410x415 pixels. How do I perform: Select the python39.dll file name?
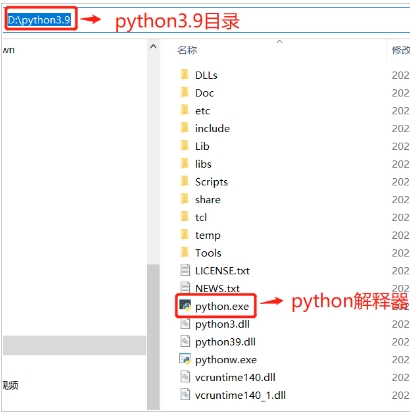225,342
